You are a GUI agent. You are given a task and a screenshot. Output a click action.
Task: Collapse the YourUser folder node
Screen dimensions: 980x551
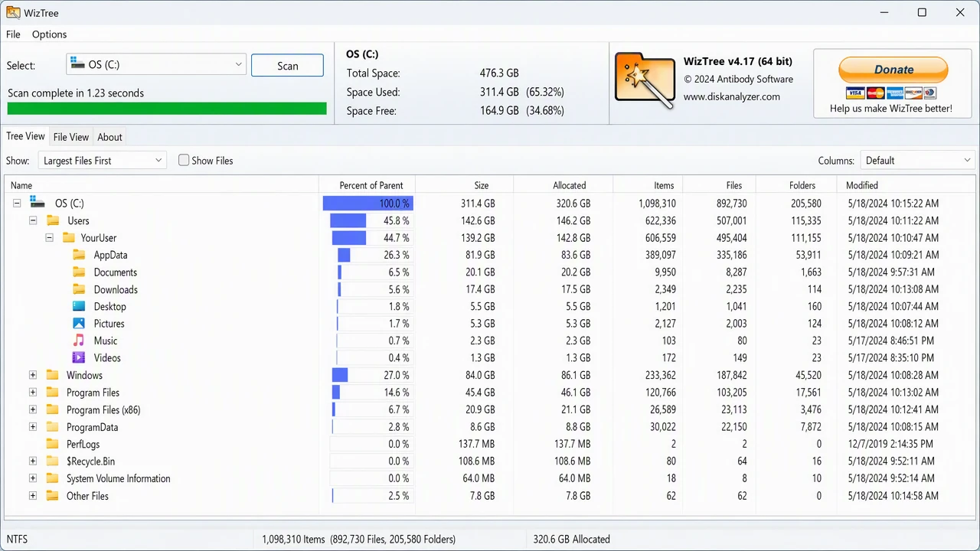49,238
